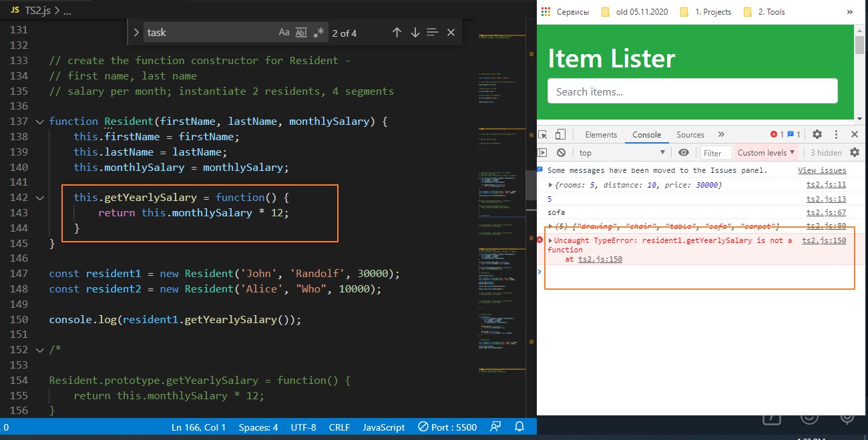Activate the DevTools inspect element picker
This screenshot has width=868, height=440.
544,134
